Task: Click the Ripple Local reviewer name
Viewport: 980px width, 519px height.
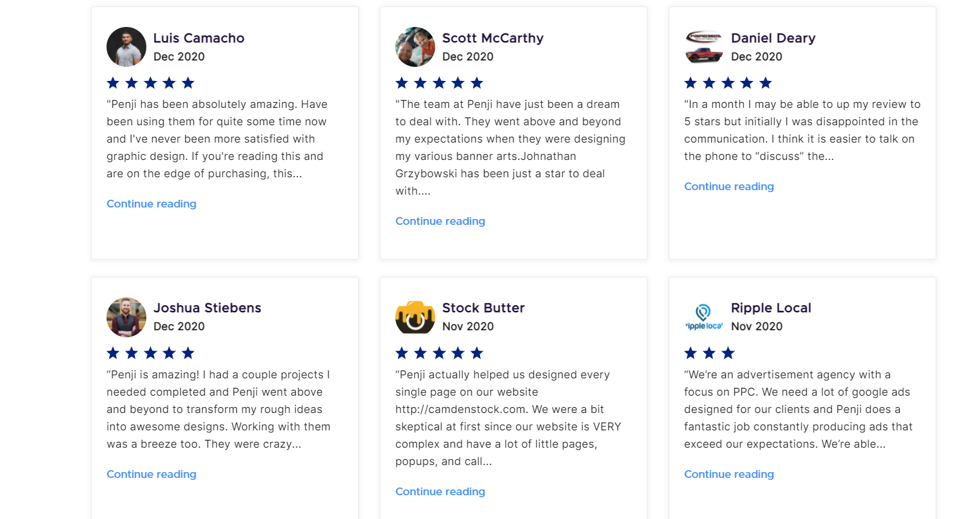Action: tap(771, 308)
